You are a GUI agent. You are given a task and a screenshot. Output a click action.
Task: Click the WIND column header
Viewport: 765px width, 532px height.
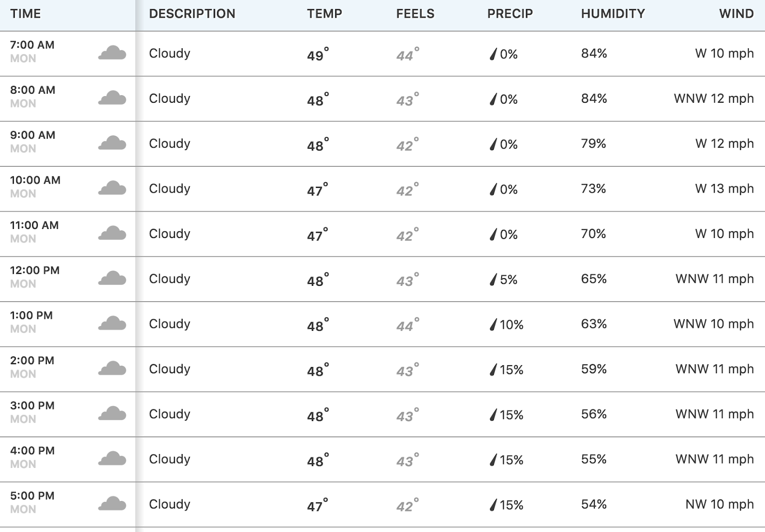[x=736, y=14]
